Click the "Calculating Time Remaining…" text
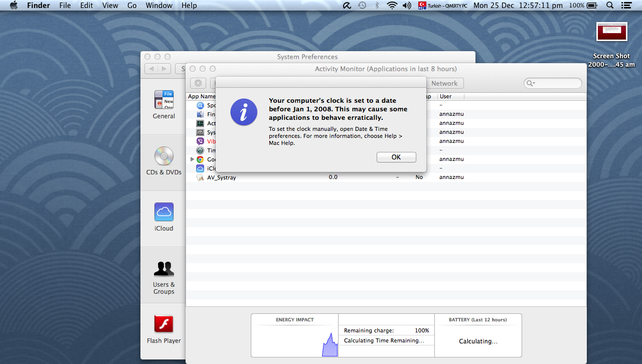Screen dimensions: 642x364 pos(384,341)
